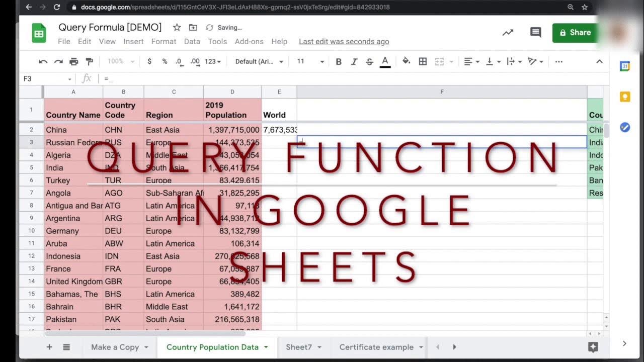Toggle italic formatting
Image resolution: width=644 pixels, height=362 pixels.
click(354, 61)
